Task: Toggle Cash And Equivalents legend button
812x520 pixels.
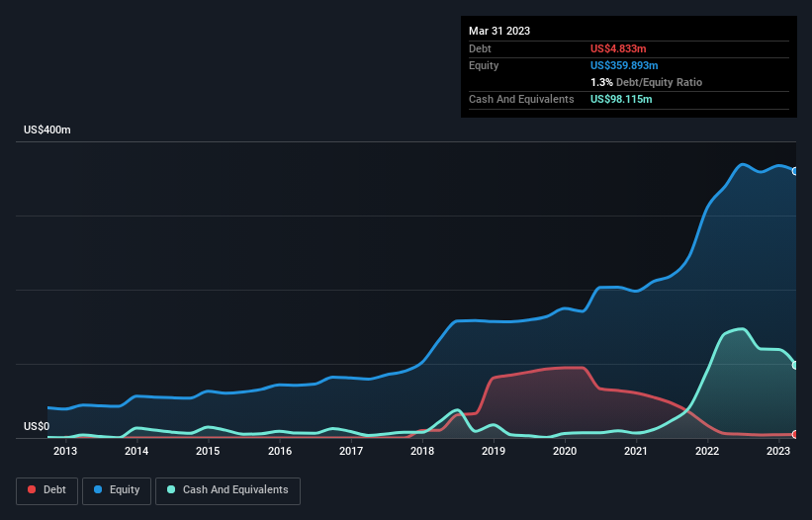Action: click(x=227, y=490)
